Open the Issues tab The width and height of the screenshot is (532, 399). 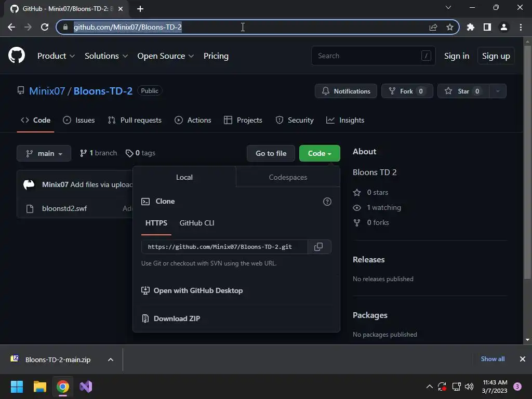pyautogui.click(x=79, y=120)
